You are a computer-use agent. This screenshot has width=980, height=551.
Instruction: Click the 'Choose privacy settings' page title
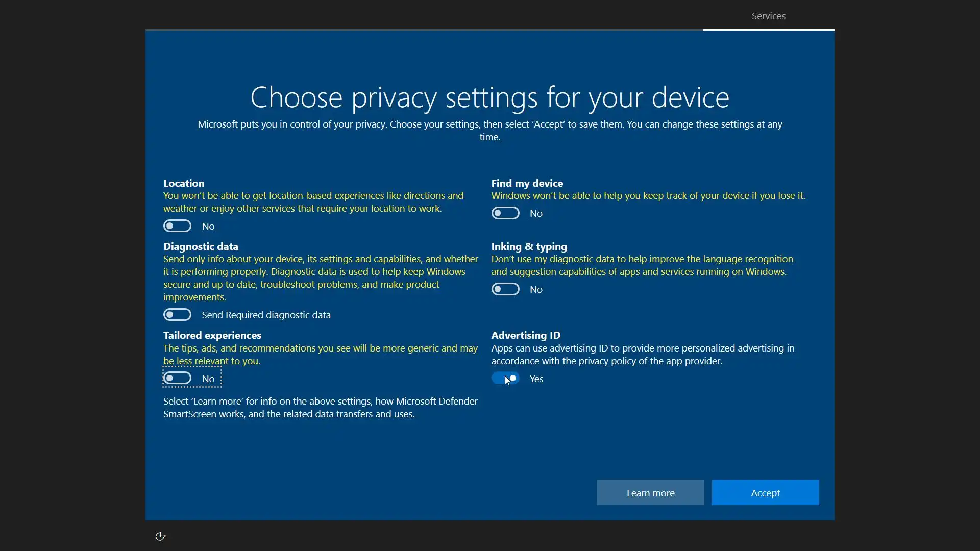489,97
